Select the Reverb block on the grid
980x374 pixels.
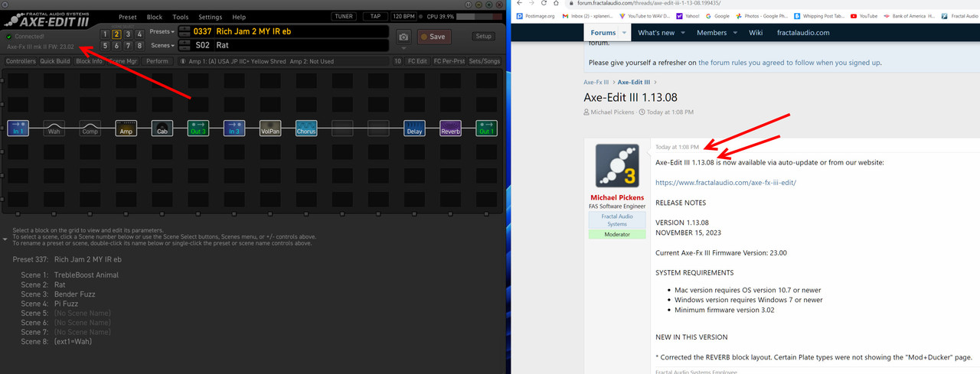450,128
